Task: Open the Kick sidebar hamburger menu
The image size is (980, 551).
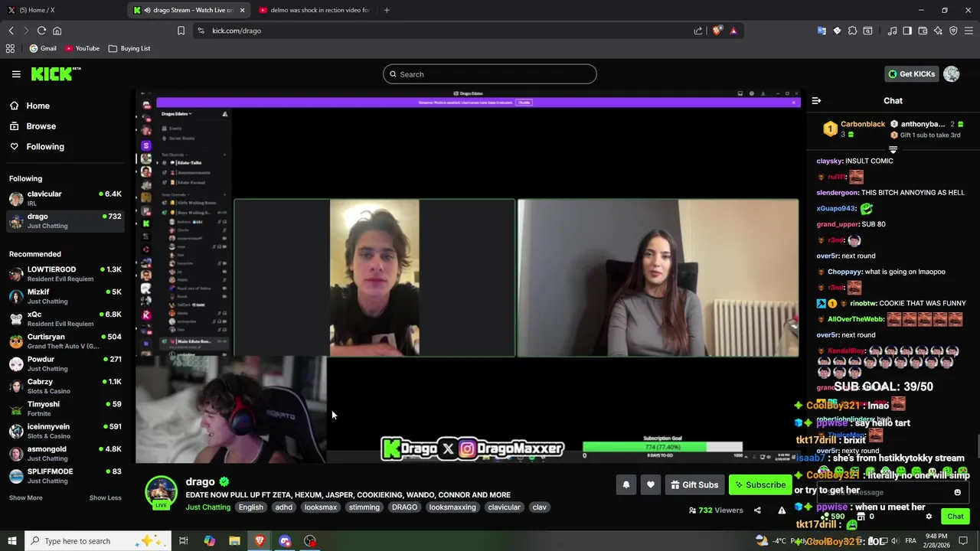Action: [x=16, y=74]
